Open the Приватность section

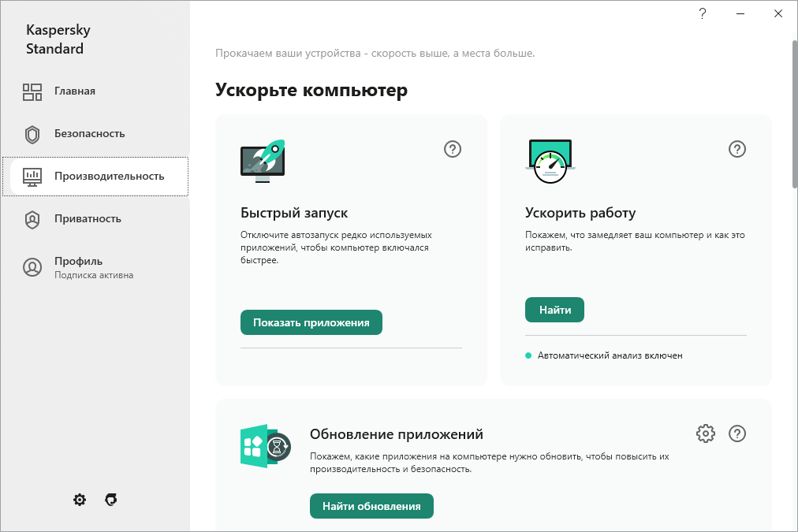[x=88, y=218]
